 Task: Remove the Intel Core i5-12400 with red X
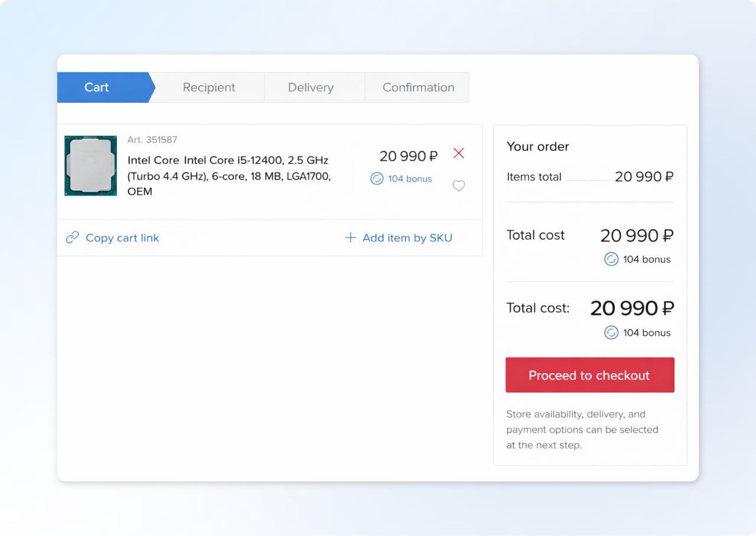458,153
